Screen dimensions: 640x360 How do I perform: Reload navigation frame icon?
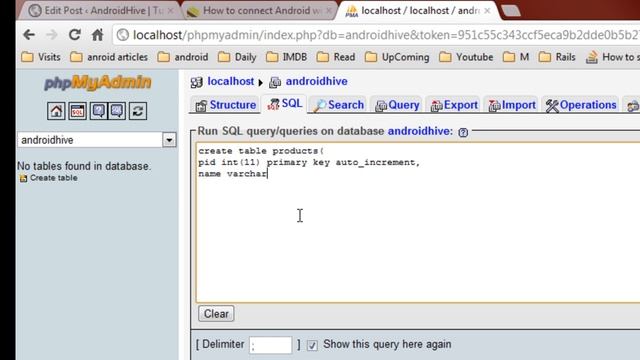click(x=138, y=111)
